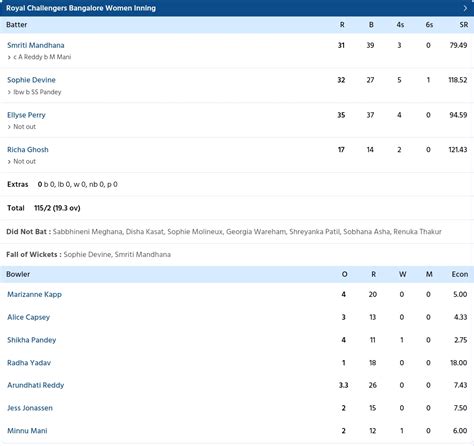Image resolution: width=474 pixels, height=446 pixels.
Task: Open Jess Jonassen bowler profile
Action: click(30, 408)
